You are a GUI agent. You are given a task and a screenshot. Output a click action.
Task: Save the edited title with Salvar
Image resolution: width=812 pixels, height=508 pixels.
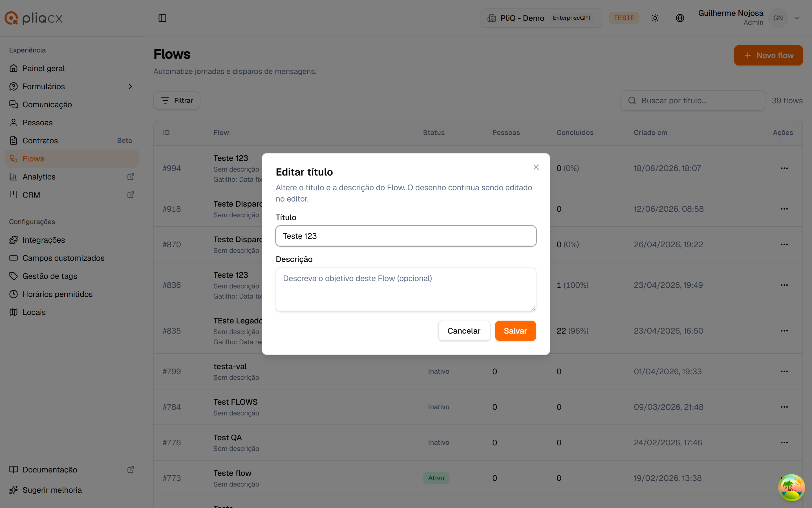[515, 330]
